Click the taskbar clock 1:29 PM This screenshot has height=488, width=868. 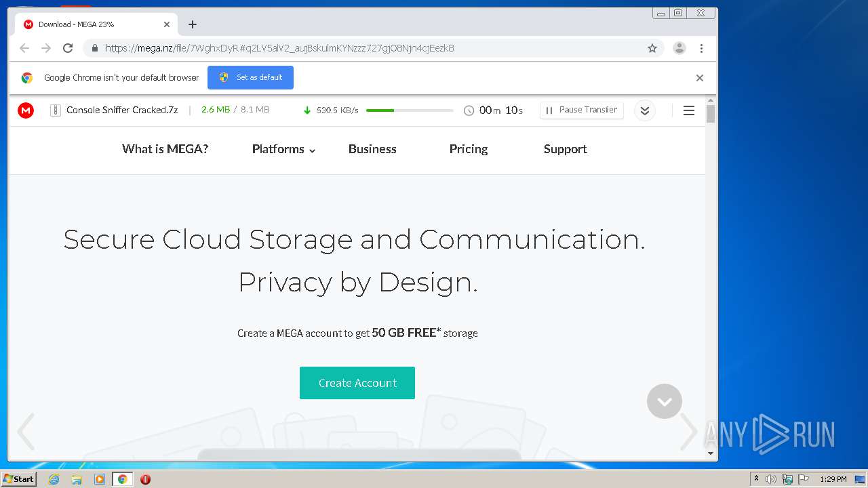833,479
